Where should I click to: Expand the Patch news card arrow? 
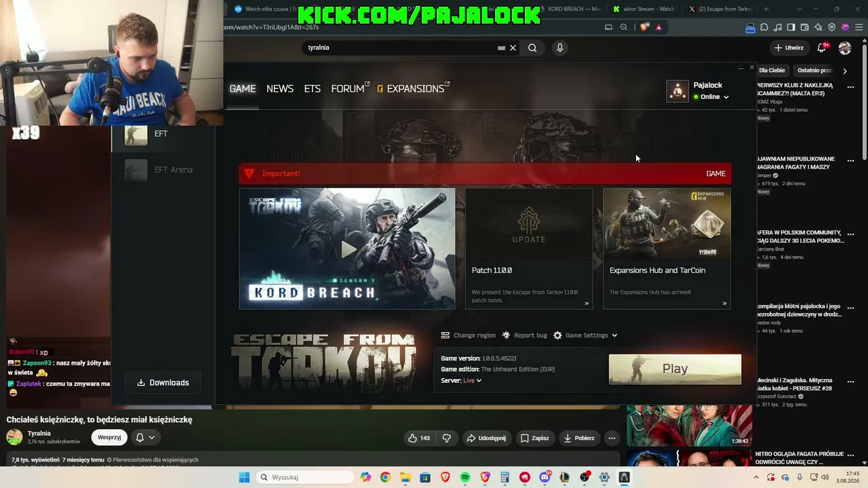pos(587,303)
